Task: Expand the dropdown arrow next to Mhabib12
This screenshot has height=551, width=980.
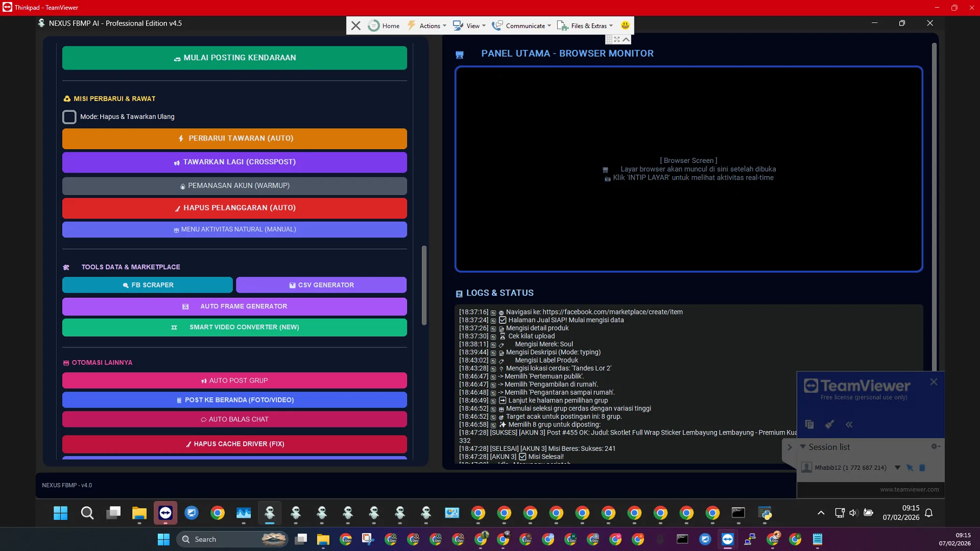Action: (x=897, y=468)
